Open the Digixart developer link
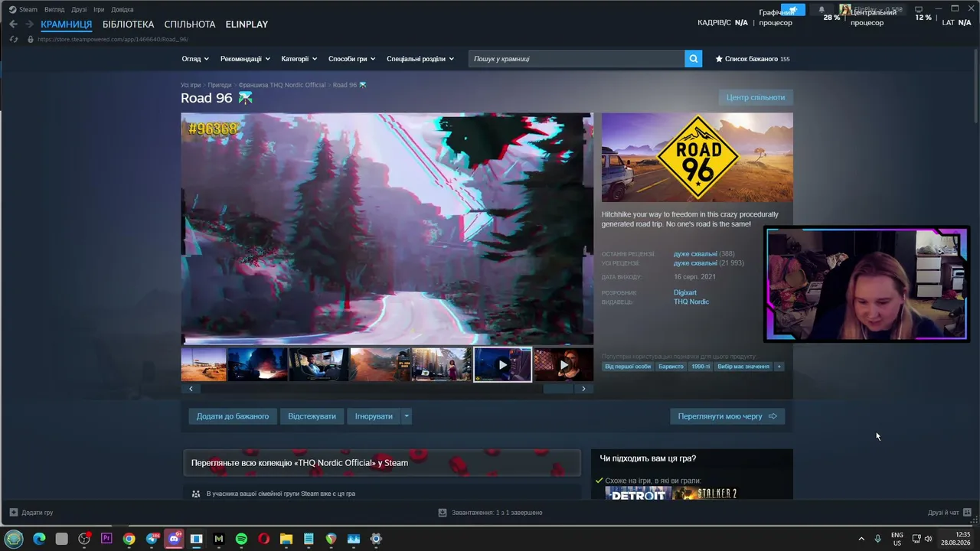 click(x=685, y=293)
